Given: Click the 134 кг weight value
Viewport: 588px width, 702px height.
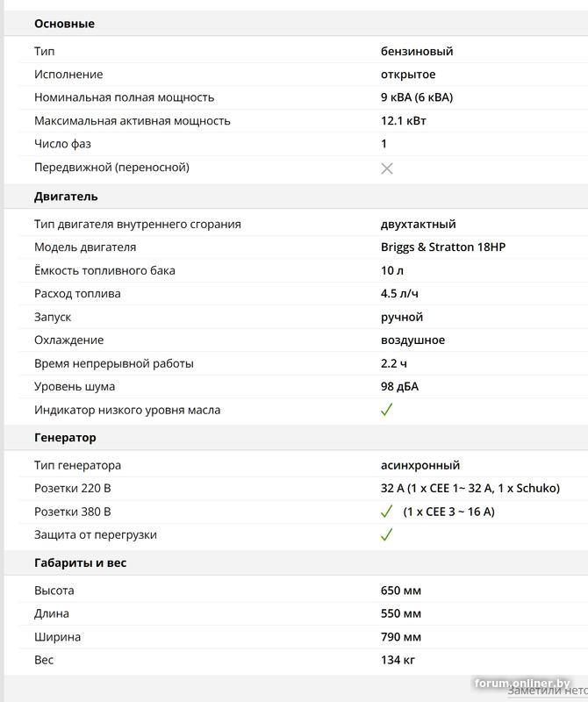Looking at the screenshot, I should [x=398, y=660].
